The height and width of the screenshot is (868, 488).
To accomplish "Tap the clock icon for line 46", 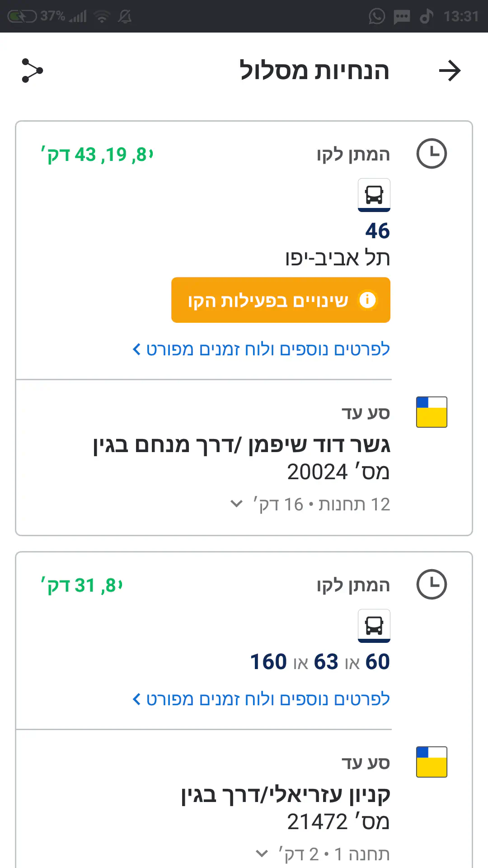I will tap(432, 154).
